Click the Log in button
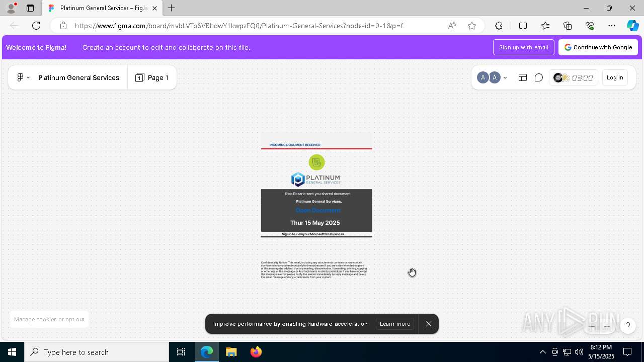644x362 pixels. pos(615,77)
